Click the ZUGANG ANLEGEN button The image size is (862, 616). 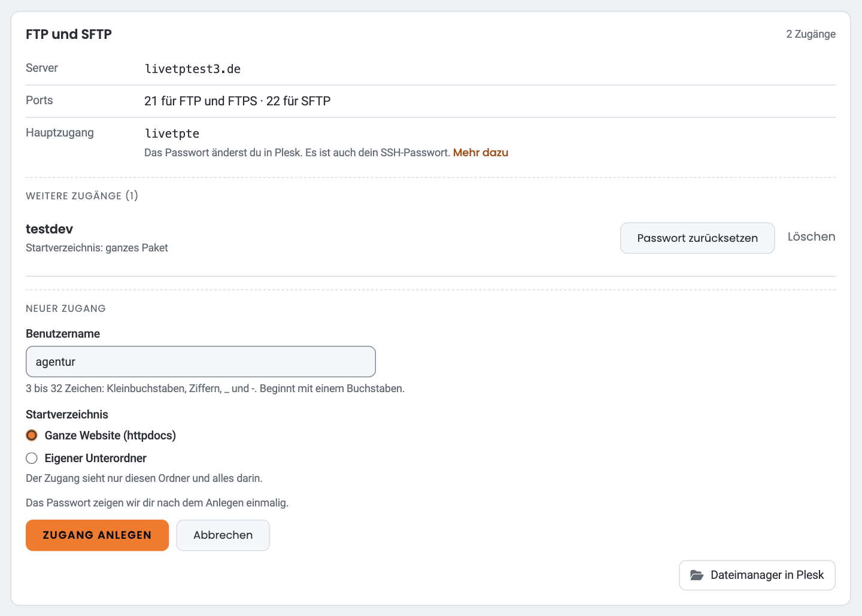click(x=97, y=535)
